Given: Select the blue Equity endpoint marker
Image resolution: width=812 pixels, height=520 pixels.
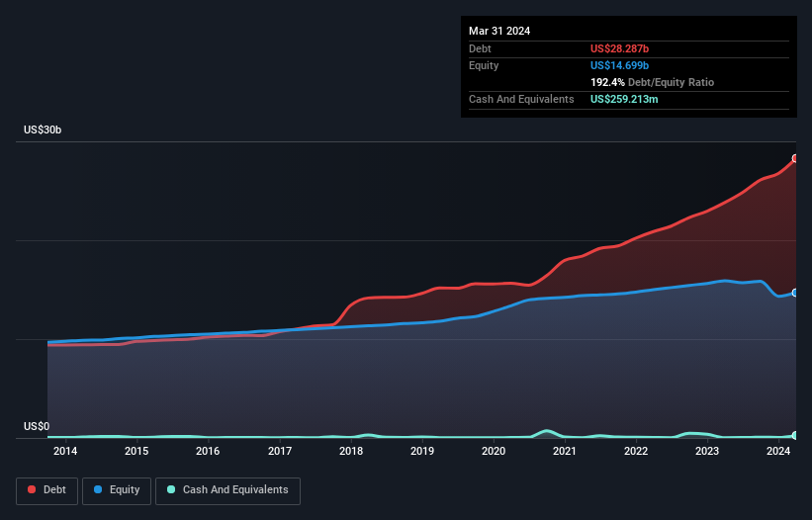Looking at the screenshot, I should click(795, 293).
